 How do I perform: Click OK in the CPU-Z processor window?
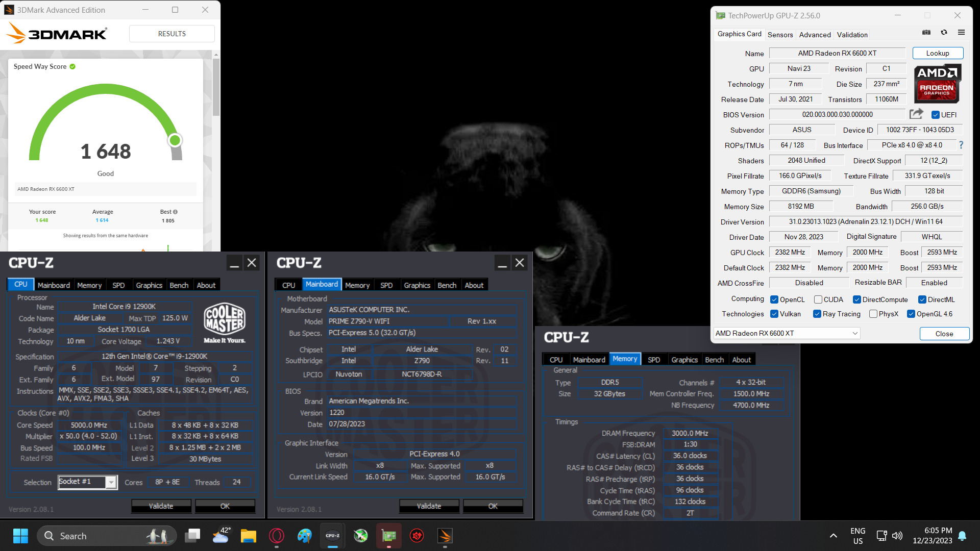[225, 506]
